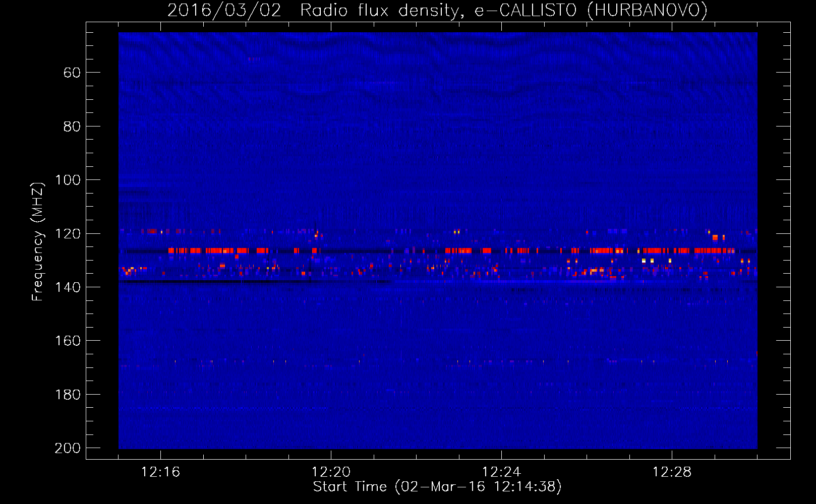816x504 pixels.
Task: Click the frequency tick label 140
Action: coord(68,287)
